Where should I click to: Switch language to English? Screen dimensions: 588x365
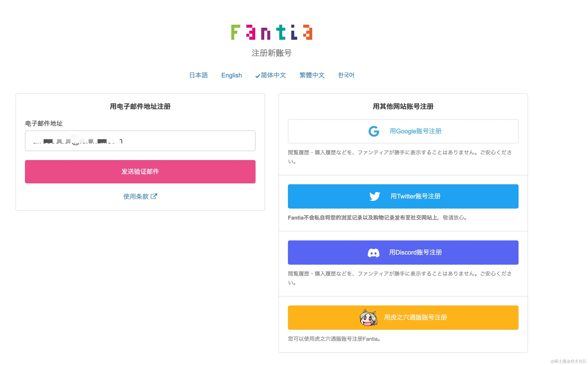[231, 75]
